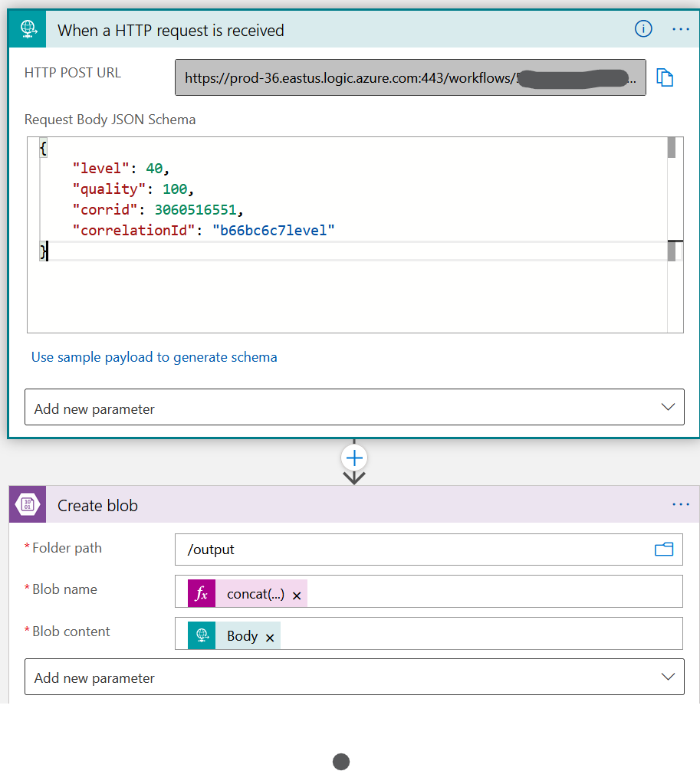Open the HTTP trigger ellipsis menu
Image resolution: width=700 pixels, height=771 pixels.
pyautogui.click(x=680, y=29)
